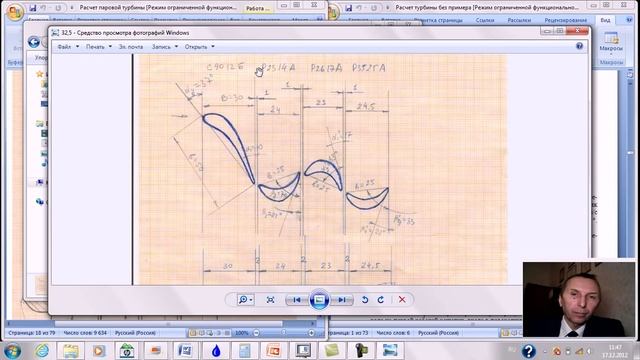Open the Word icon on taskbar
The width and height of the screenshot is (640, 360).
tap(185, 351)
